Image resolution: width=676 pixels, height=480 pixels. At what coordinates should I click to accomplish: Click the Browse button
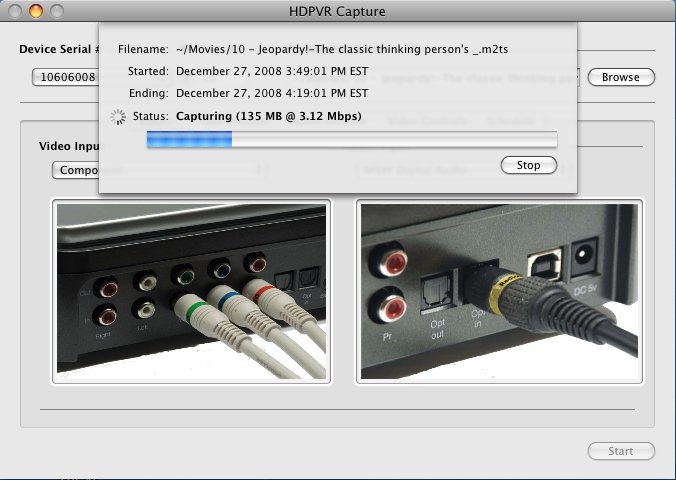coord(621,77)
